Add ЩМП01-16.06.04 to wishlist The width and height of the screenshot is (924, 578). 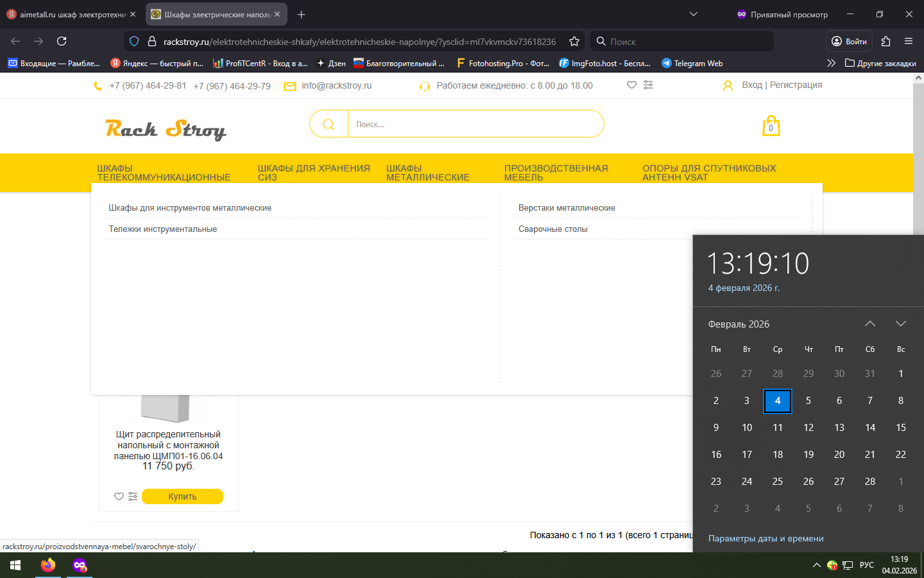pyautogui.click(x=119, y=496)
